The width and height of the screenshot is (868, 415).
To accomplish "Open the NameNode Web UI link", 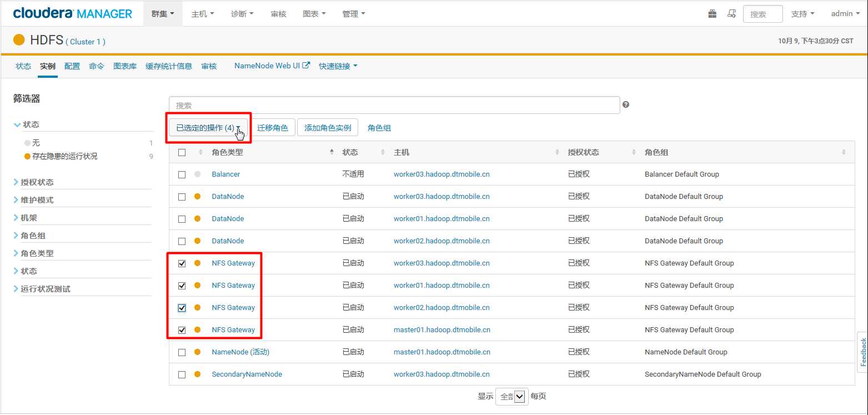I will (272, 66).
